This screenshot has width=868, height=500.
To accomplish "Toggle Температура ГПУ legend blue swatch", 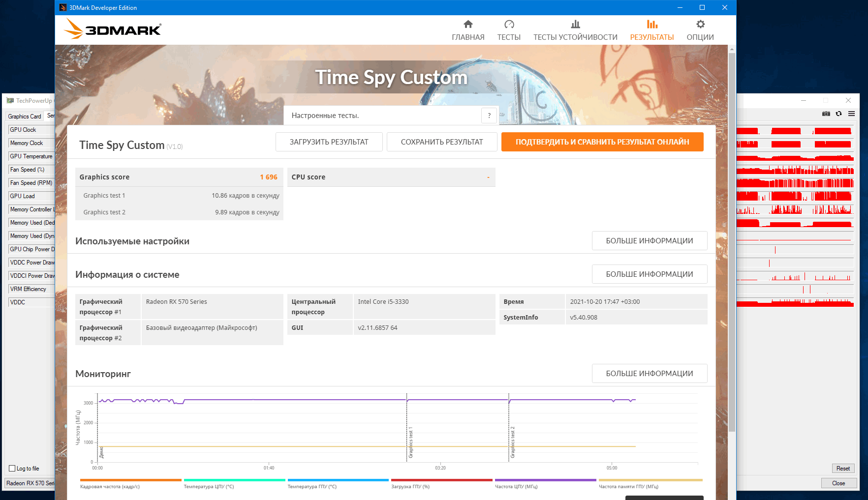I will point(338,480).
